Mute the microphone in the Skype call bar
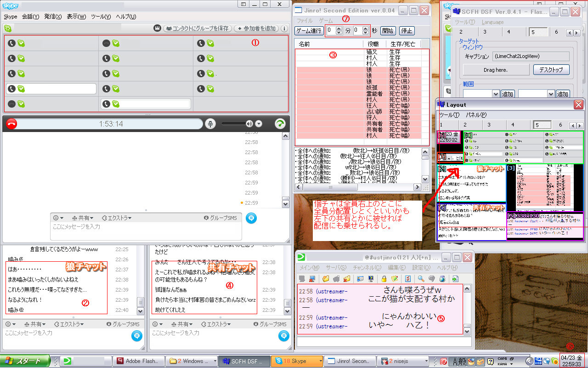Viewport: 588px width, 368px height. coord(210,124)
